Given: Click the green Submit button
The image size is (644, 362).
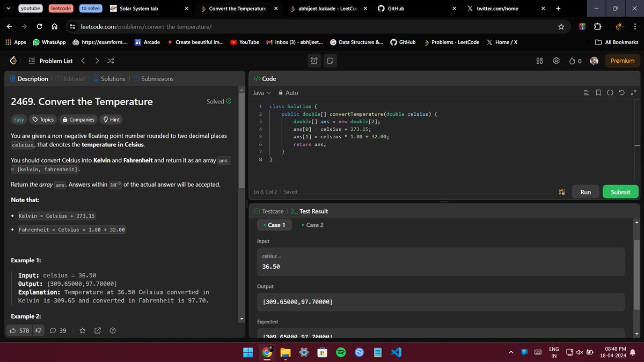Looking at the screenshot, I should pyautogui.click(x=620, y=191).
